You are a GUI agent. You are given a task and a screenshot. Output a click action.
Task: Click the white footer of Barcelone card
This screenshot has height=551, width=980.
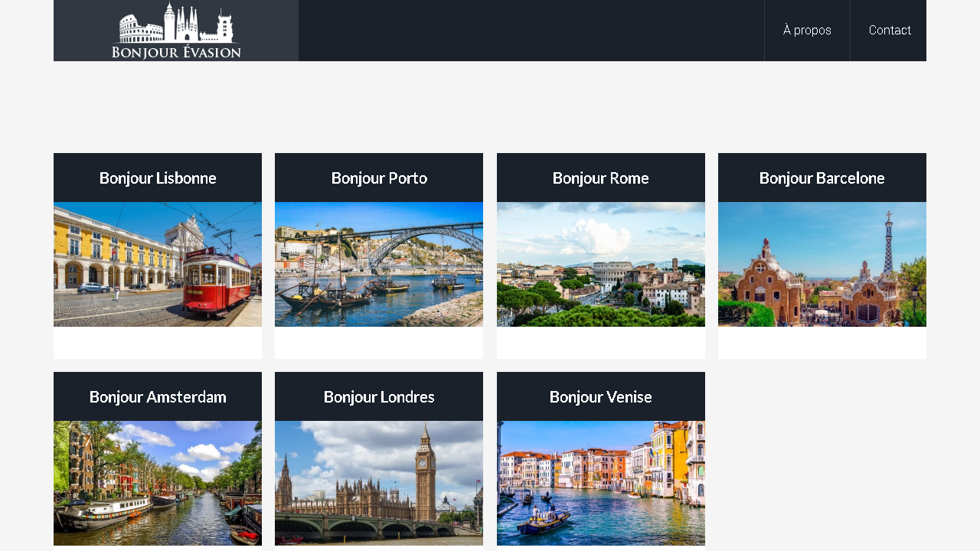coord(822,343)
